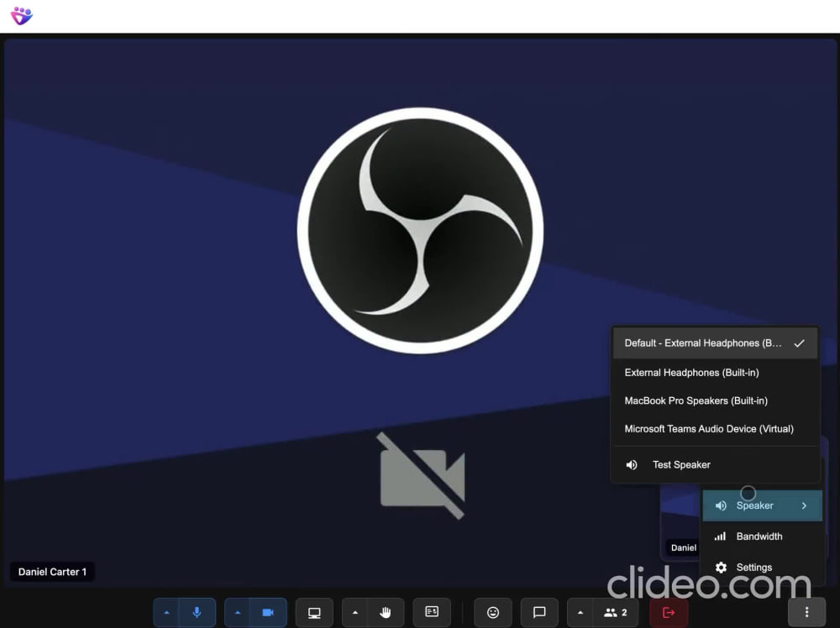Expand microphone options arrow
Screen dimensions: 840x628
[x=166, y=613]
